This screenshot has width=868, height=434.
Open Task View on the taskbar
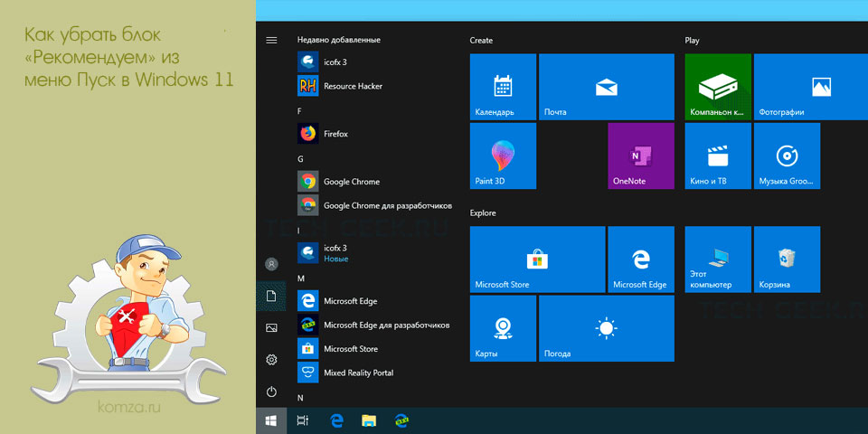(x=303, y=420)
